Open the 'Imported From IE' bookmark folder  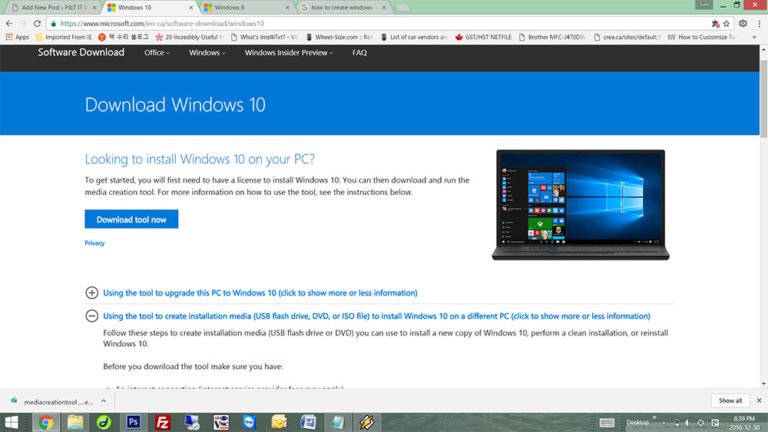pos(64,37)
